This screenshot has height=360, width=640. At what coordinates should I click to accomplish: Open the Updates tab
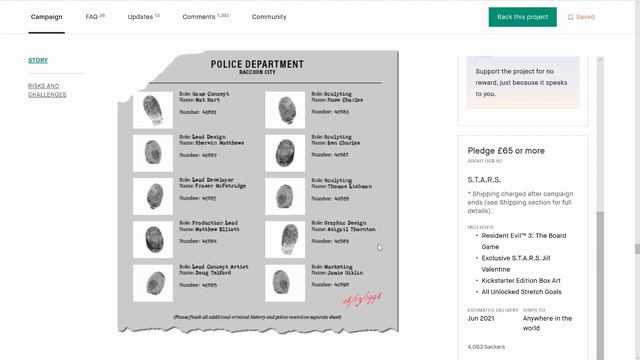tap(143, 17)
